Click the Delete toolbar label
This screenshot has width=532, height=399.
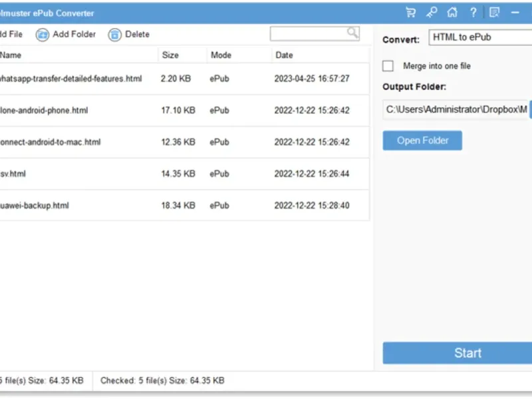coord(138,35)
